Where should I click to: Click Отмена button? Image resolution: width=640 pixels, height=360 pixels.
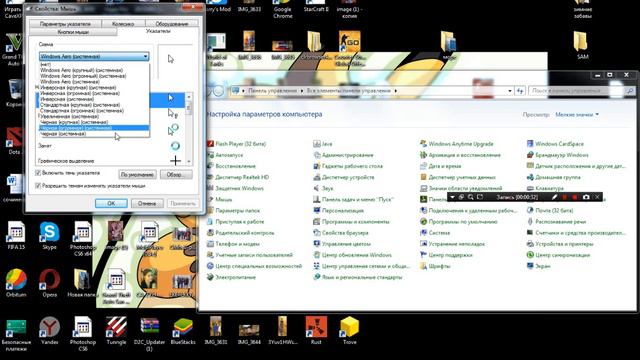[147, 203]
